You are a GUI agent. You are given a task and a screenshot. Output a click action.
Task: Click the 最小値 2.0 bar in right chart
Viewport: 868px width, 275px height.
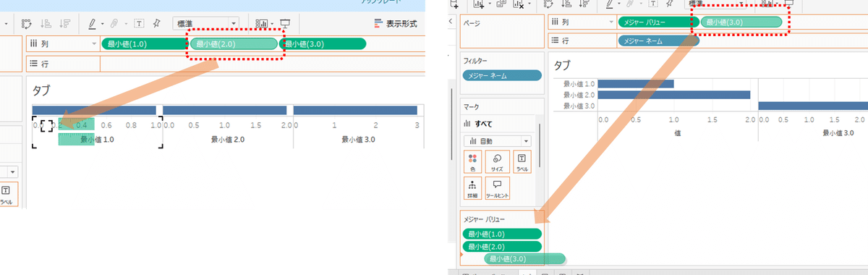click(x=674, y=95)
